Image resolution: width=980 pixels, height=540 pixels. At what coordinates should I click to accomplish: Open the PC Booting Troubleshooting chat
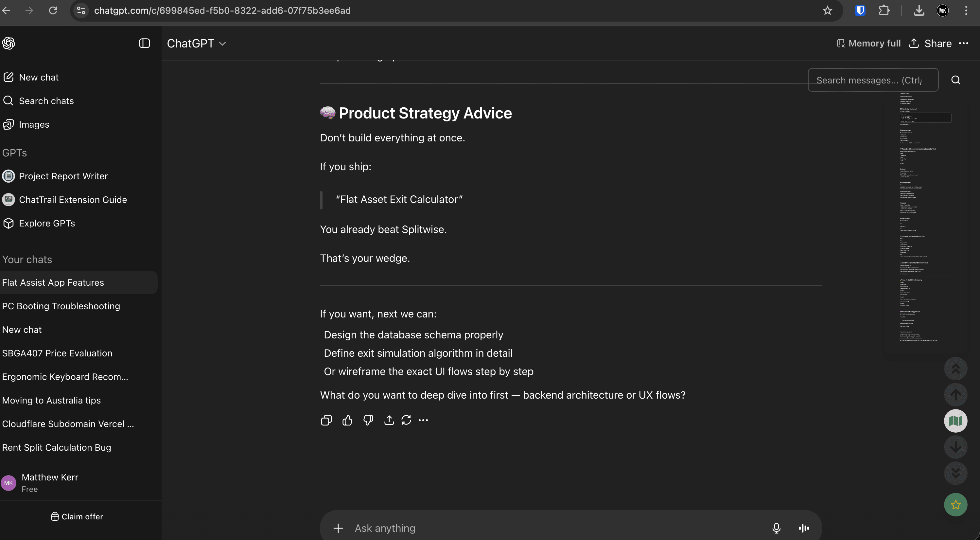(61, 306)
